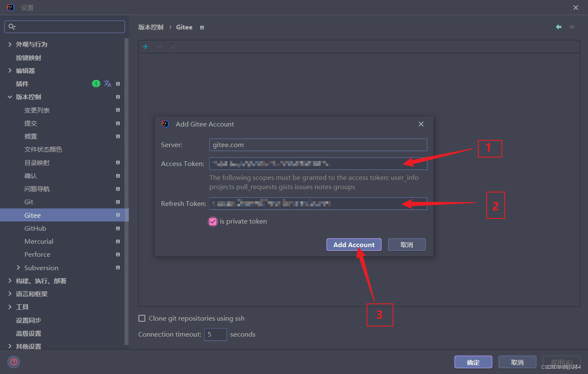Click the 版本控制 breadcrumb link

click(151, 27)
